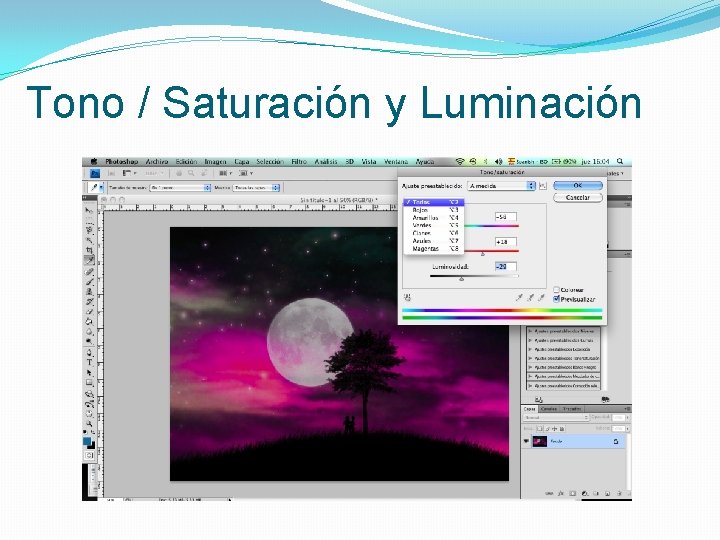Choose Amarillos from the color range list
Image resolution: width=720 pixels, height=540 pixels.
tap(434, 218)
